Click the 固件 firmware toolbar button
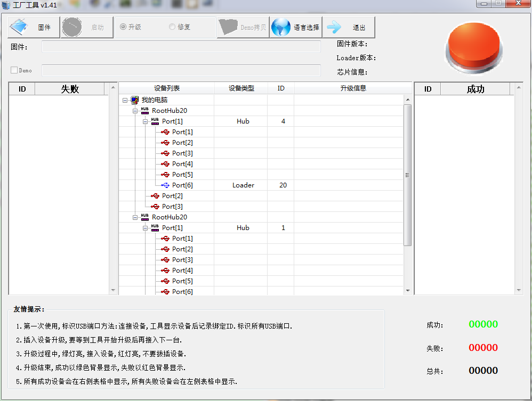 pos(34,27)
